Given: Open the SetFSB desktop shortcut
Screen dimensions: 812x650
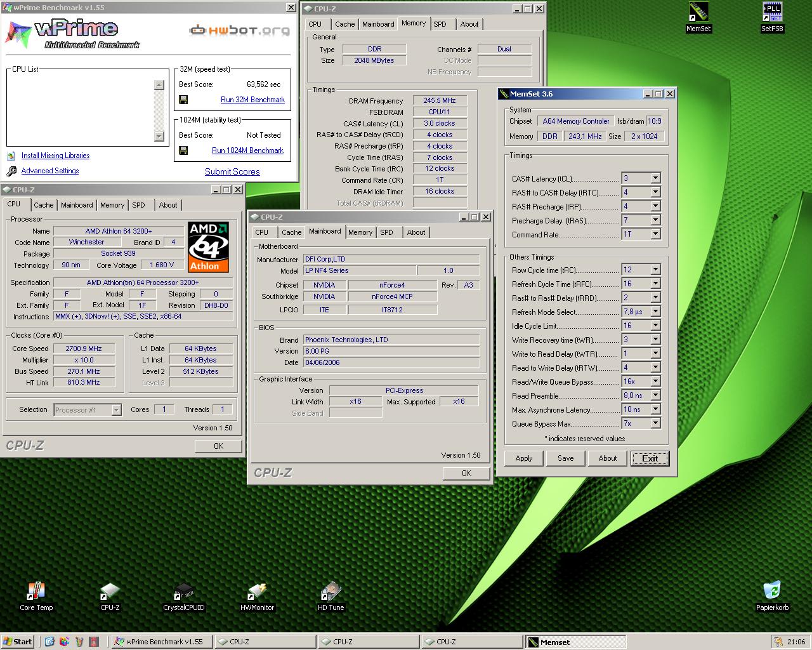Looking at the screenshot, I should [x=772, y=17].
